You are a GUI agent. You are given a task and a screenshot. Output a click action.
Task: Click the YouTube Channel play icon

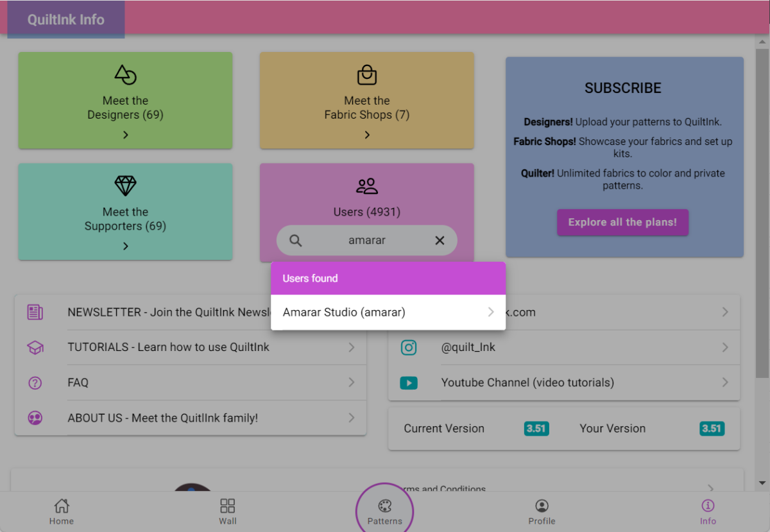[409, 383]
